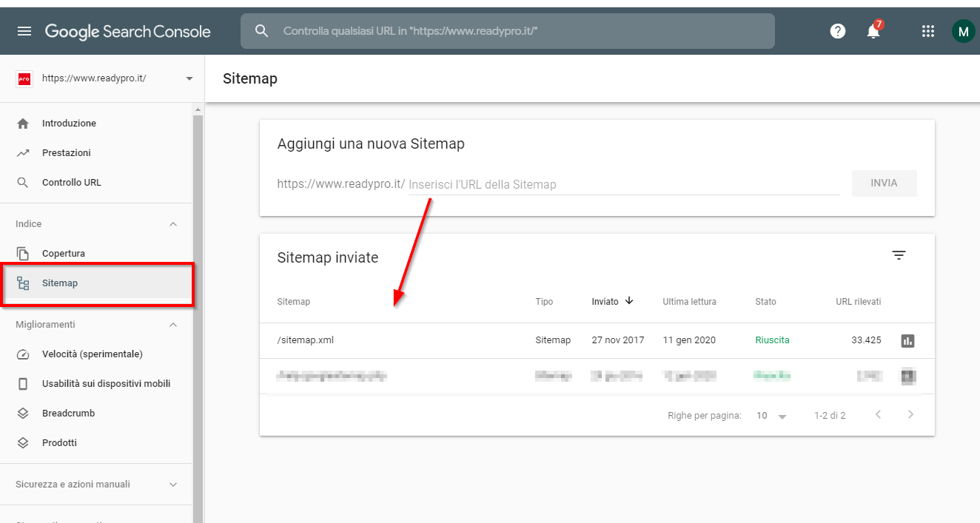The width and height of the screenshot is (980, 523).
Task: Open Prestazioni in the sidebar
Action: 67,153
